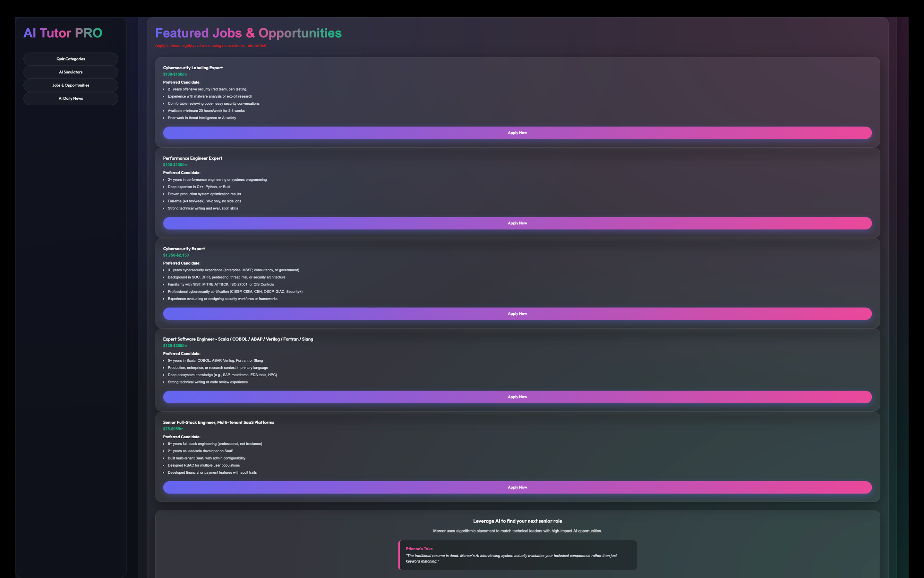924x578 pixels.
Task: Click 'Strong technical writing and evaluation skills'
Action: (203, 208)
